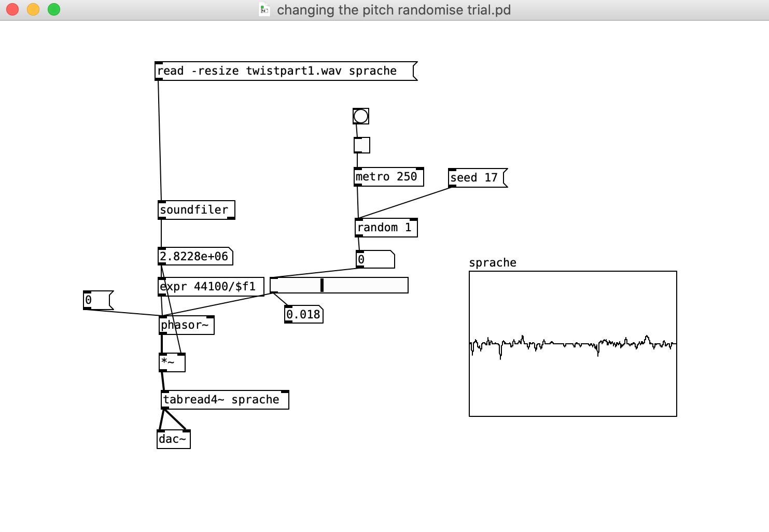769x532 pixels.
Task: Click the Pd document icon in title bar
Action: (x=264, y=10)
